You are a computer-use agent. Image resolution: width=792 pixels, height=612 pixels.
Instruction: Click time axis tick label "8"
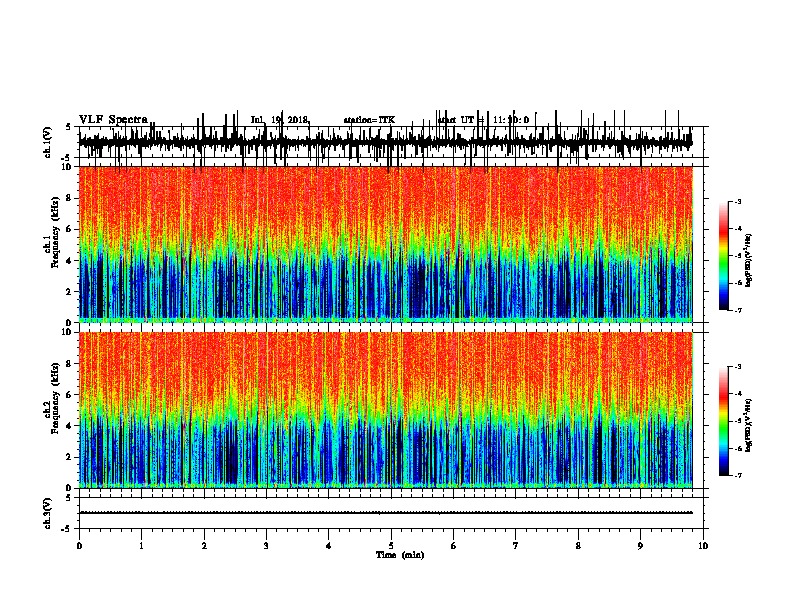(578, 546)
